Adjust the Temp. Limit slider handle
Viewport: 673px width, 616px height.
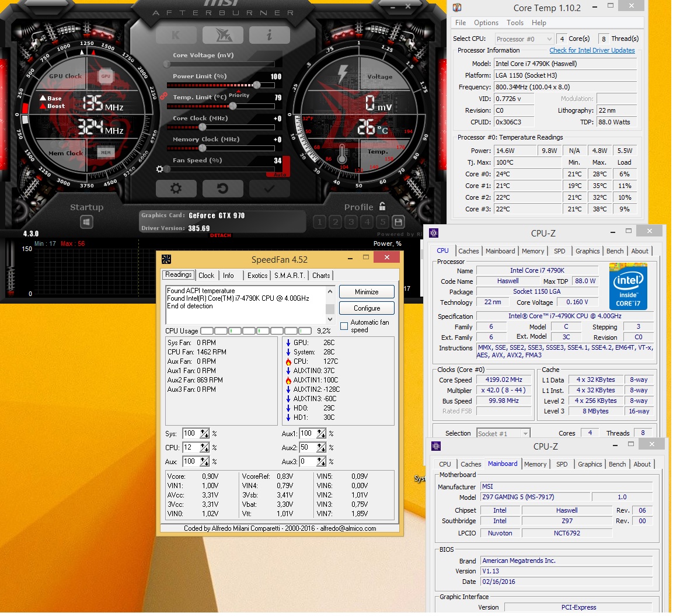coord(233,106)
